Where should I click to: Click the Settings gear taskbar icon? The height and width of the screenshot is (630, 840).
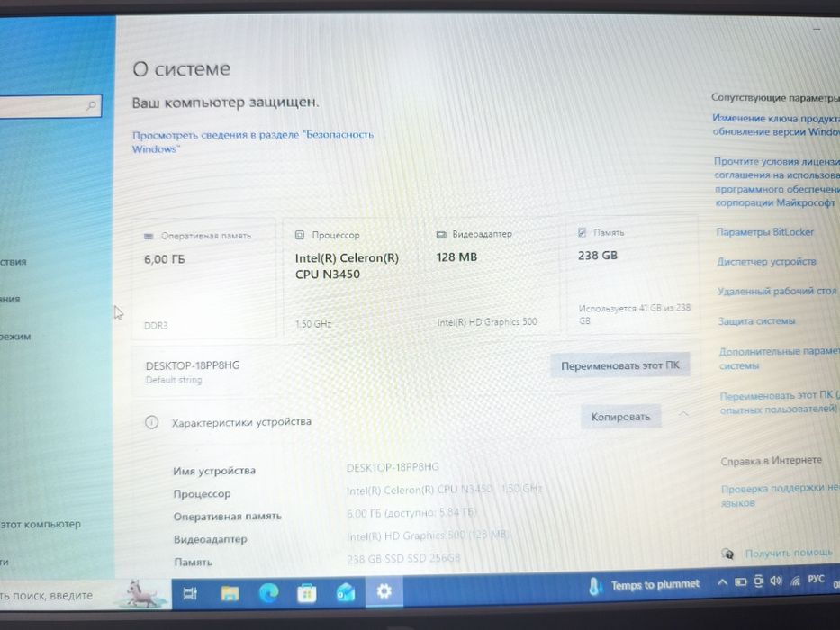click(x=384, y=591)
